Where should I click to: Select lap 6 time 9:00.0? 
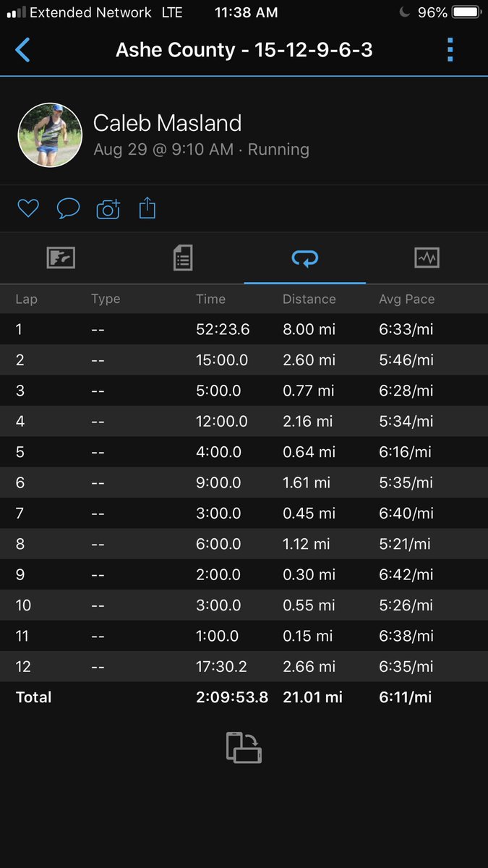coord(218,482)
